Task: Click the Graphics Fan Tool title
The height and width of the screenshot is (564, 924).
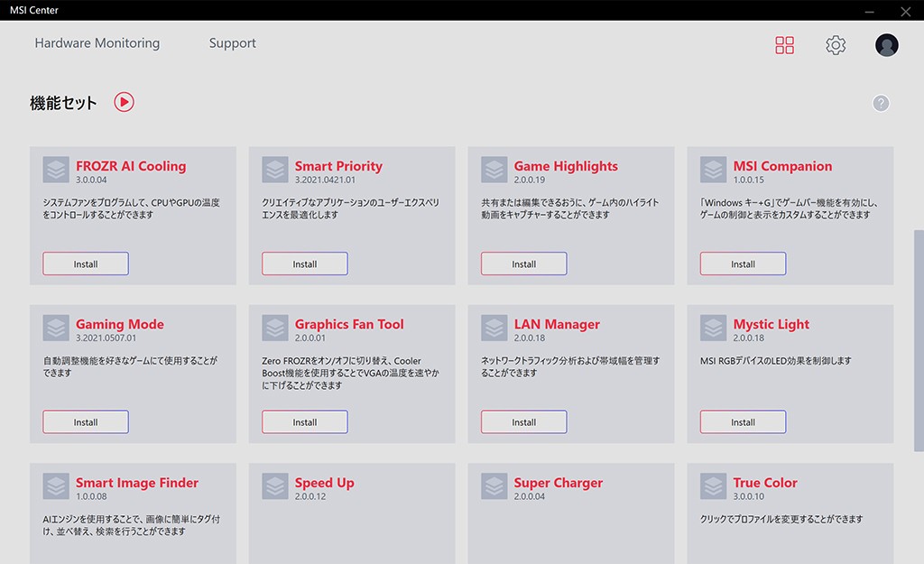Action: point(349,324)
